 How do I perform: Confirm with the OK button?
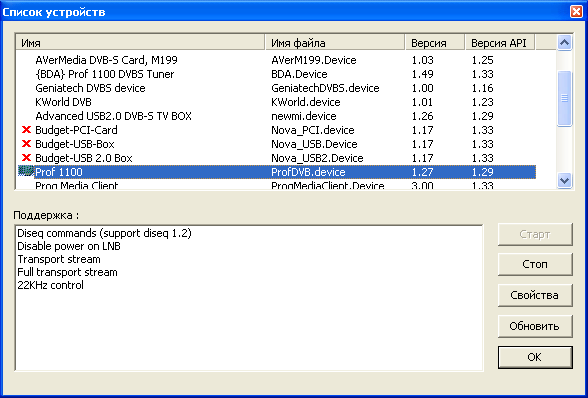point(535,357)
